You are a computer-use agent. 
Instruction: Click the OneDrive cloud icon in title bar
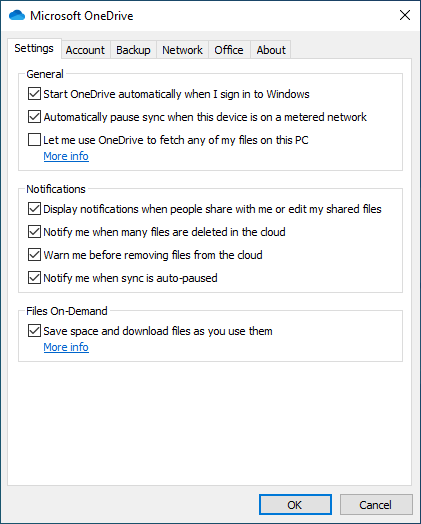pos(17,15)
